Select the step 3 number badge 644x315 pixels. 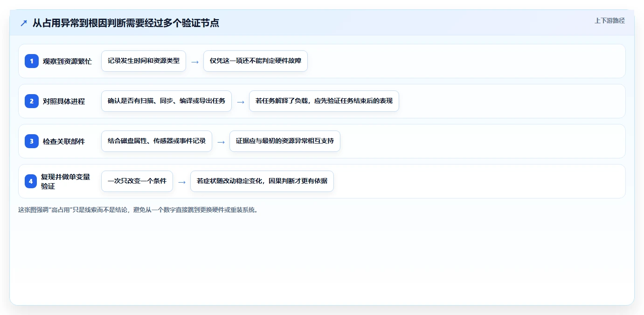pyautogui.click(x=32, y=141)
